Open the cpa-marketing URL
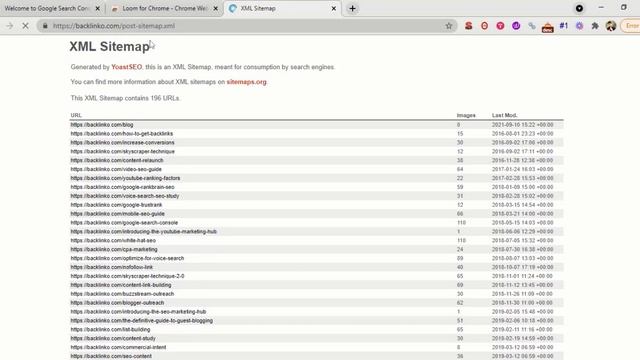 tap(114, 249)
